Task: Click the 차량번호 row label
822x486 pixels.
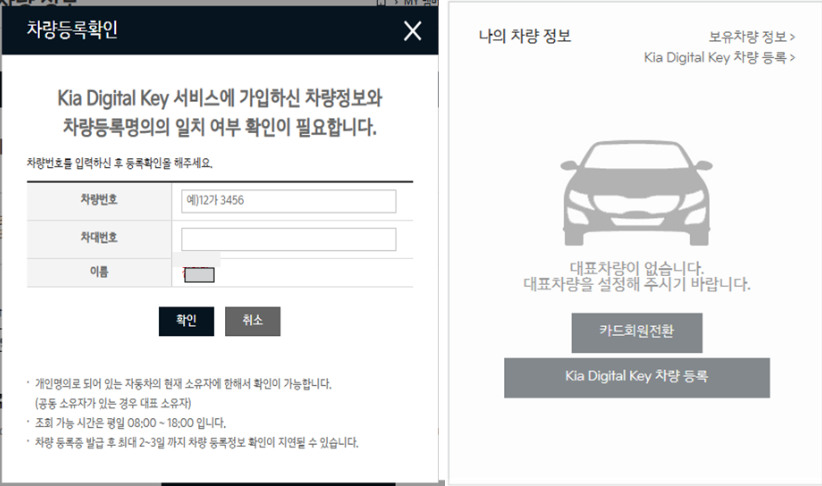Action: point(99,200)
